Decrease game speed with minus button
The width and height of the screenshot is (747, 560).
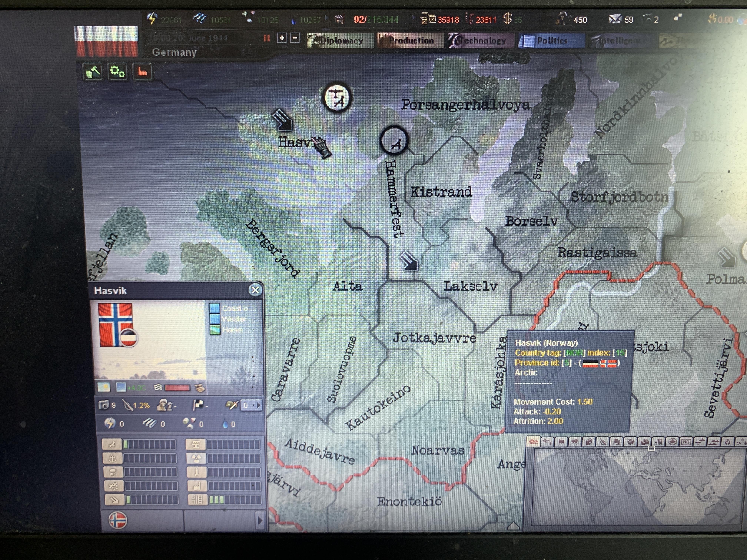(295, 38)
